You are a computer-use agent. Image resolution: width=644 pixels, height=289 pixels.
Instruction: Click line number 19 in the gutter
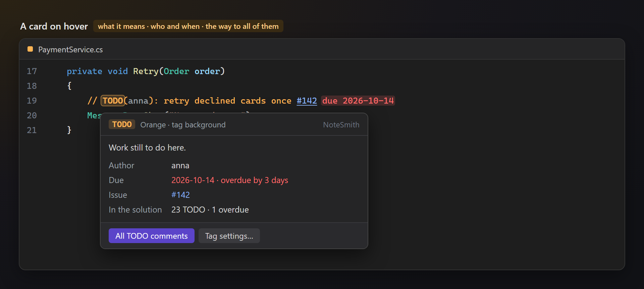32,101
